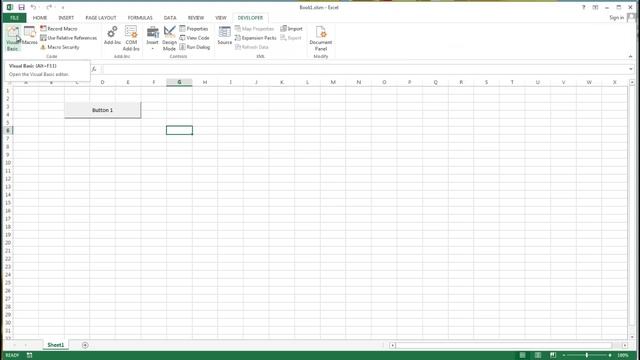Click the Insert Function fx button

[94, 69]
